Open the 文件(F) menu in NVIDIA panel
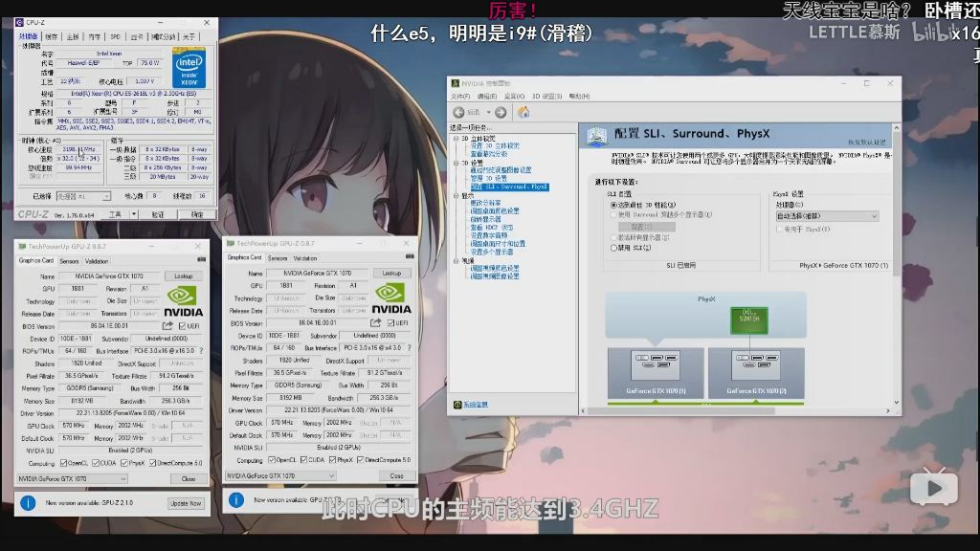This screenshot has height=551, width=980. [460, 97]
